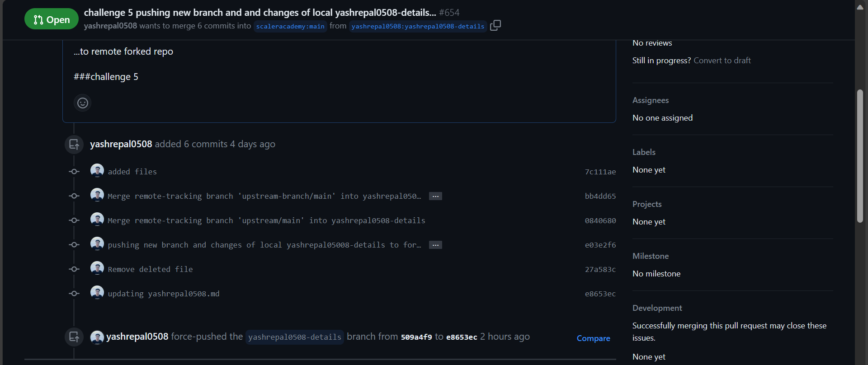Open the emoji picker smiley icon
The height and width of the screenshot is (365, 868).
(82, 103)
